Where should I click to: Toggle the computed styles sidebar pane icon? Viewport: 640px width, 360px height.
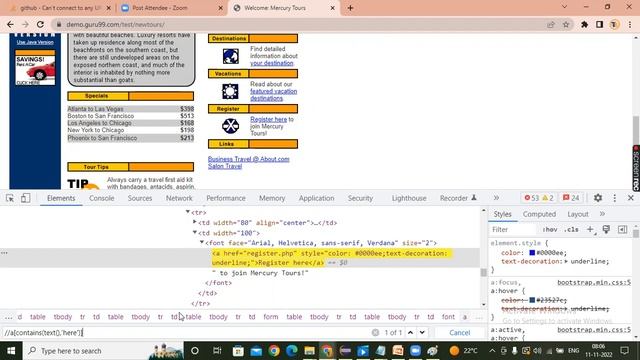click(x=622, y=230)
